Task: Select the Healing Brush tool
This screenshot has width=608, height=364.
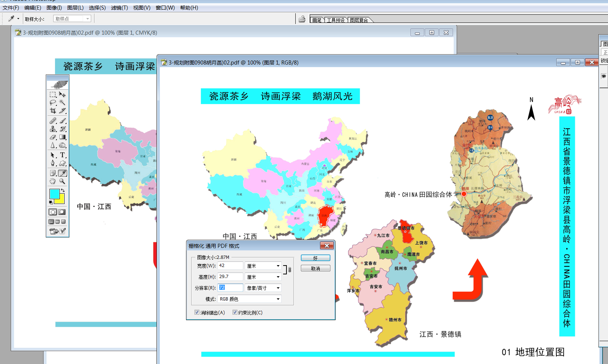Action: pos(53,121)
